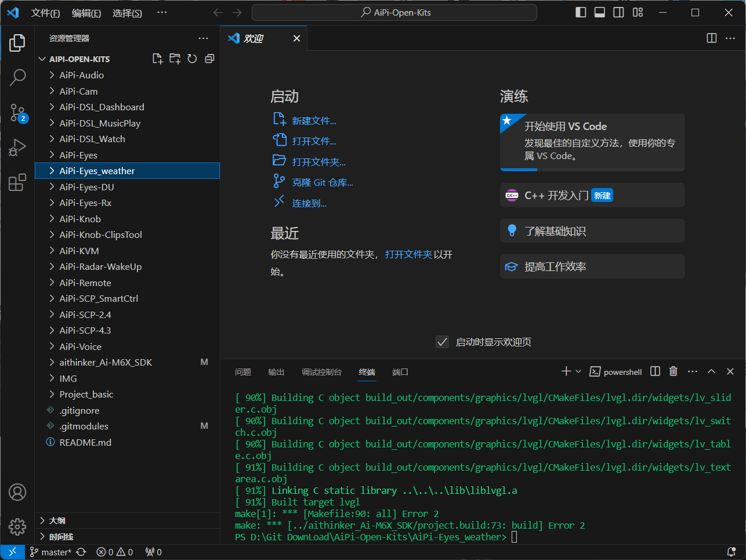Screen dimensions: 746x560
Task: Split the terminal pane
Action: [655, 371]
